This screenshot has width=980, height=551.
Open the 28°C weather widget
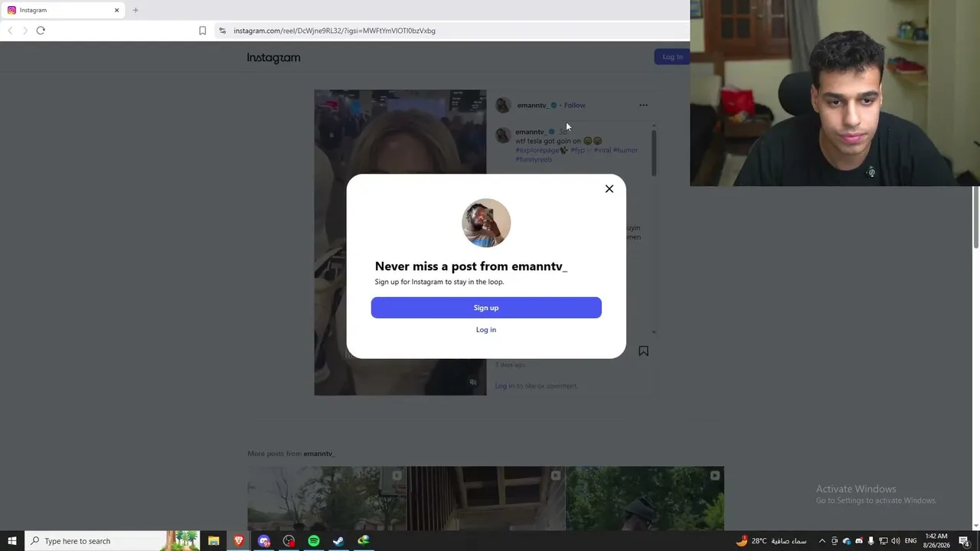coord(771,541)
